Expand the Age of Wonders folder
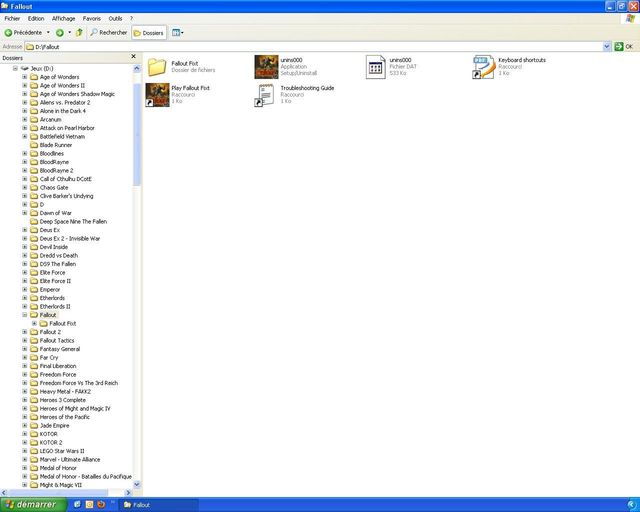The height and width of the screenshot is (512, 640). coord(25,77)
